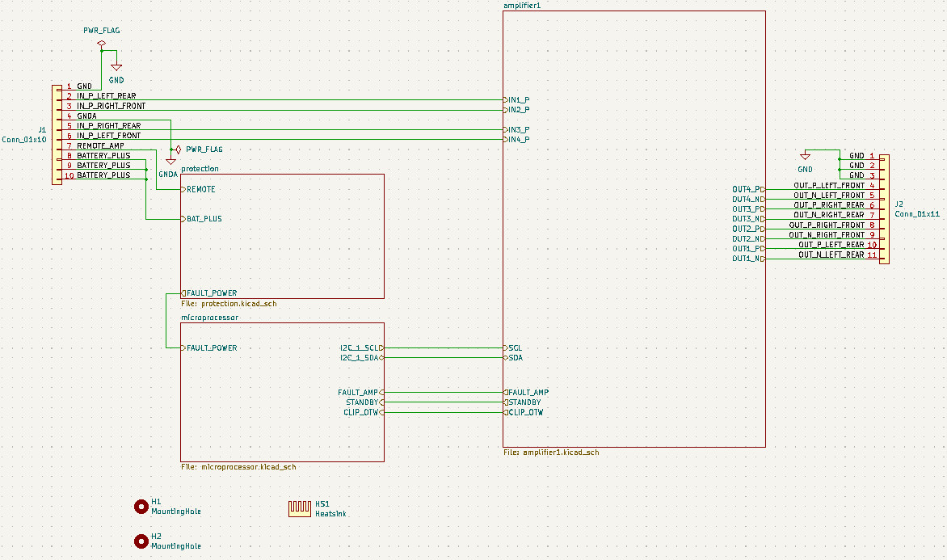This screenshot has width=947, height=560.
Task: Select the OUT4_P sheet pin
Action: tap(749, 190)
